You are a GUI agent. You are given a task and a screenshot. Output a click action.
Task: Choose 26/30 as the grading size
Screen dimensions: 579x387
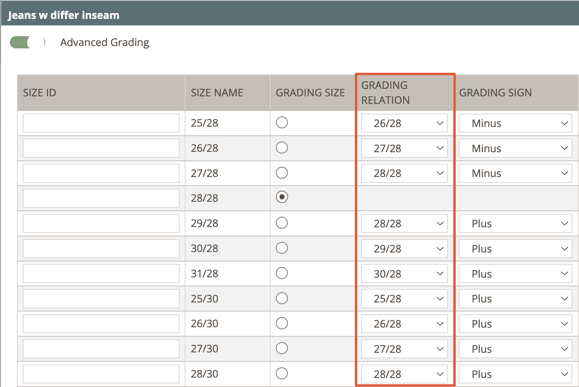[x=282, y=323]
